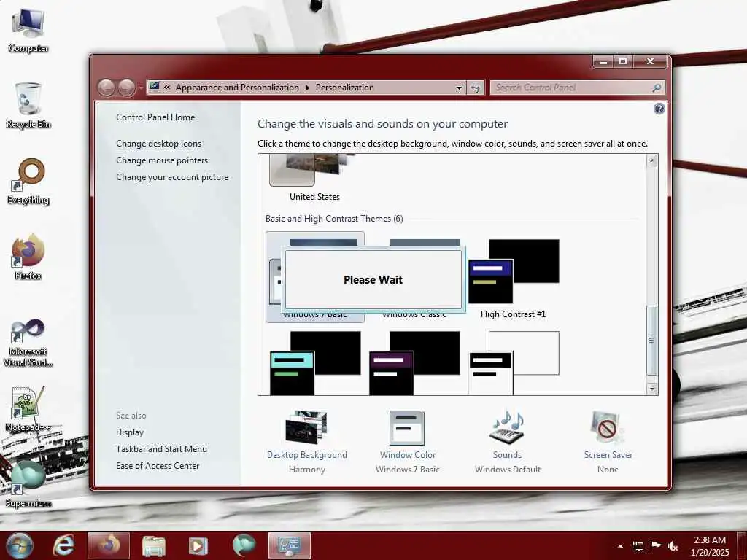This screenshot has width=747, height=560.
Task: Select the Firefox desktop shortcut
Action: 28,257
